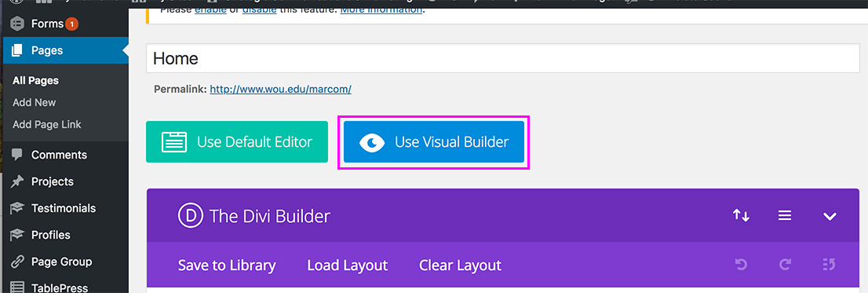This screenshot has height=293, width=868.
Task: Click the Divi portability arrows icon
Action: coord(741,215)
